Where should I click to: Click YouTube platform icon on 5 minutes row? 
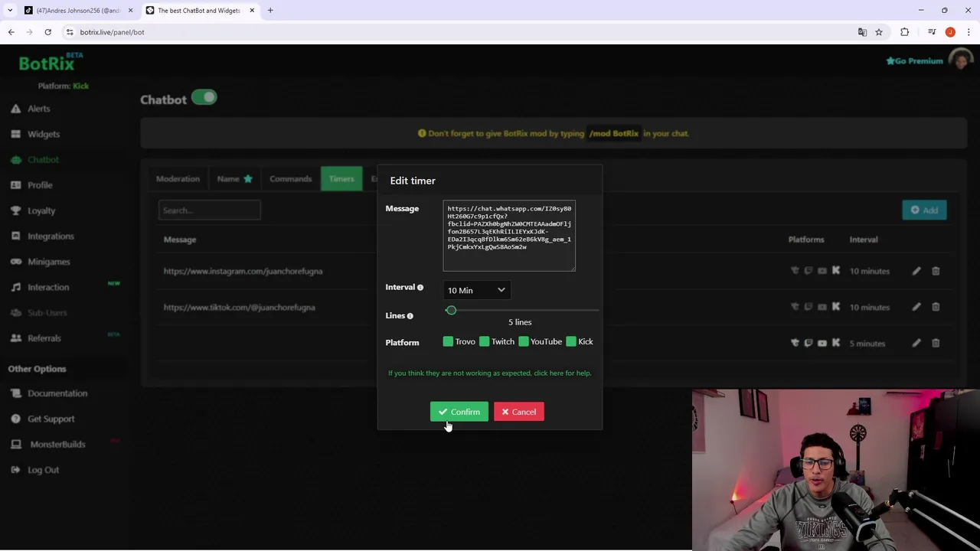point(822,343)
